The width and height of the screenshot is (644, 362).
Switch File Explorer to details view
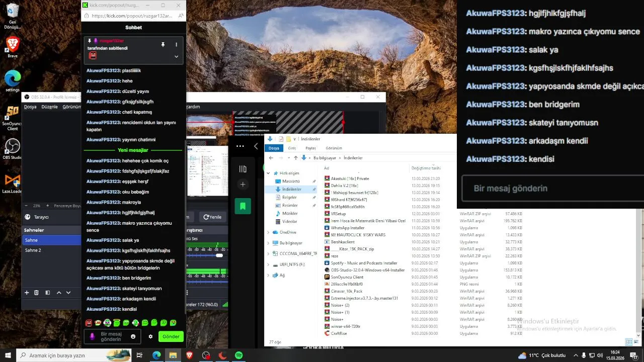(628, 342)
